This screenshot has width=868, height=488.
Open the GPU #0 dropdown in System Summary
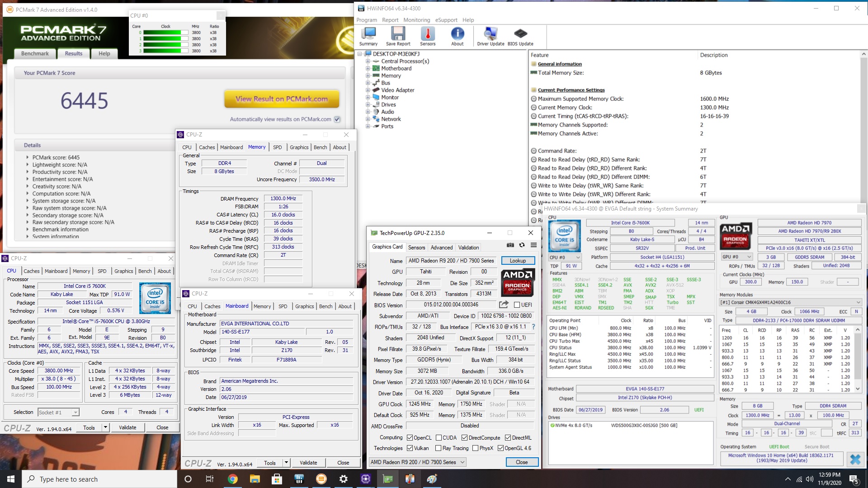[736, 257]
